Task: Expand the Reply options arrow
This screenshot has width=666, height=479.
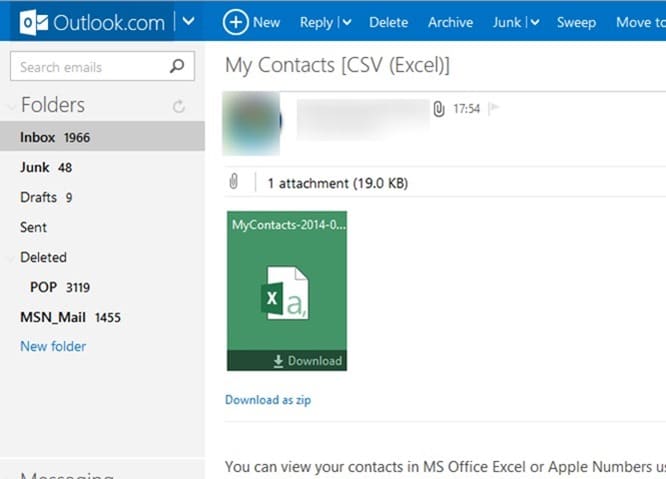Action: coord(347,23)
